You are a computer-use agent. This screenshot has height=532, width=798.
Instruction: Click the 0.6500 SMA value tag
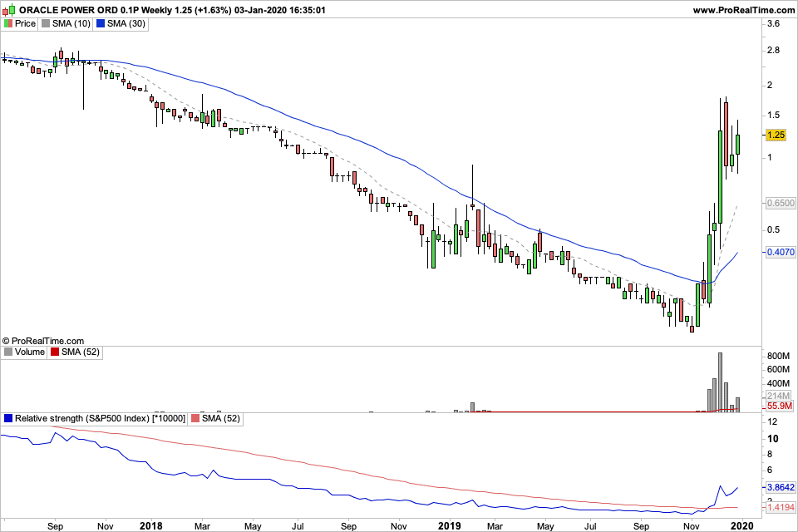781,203
